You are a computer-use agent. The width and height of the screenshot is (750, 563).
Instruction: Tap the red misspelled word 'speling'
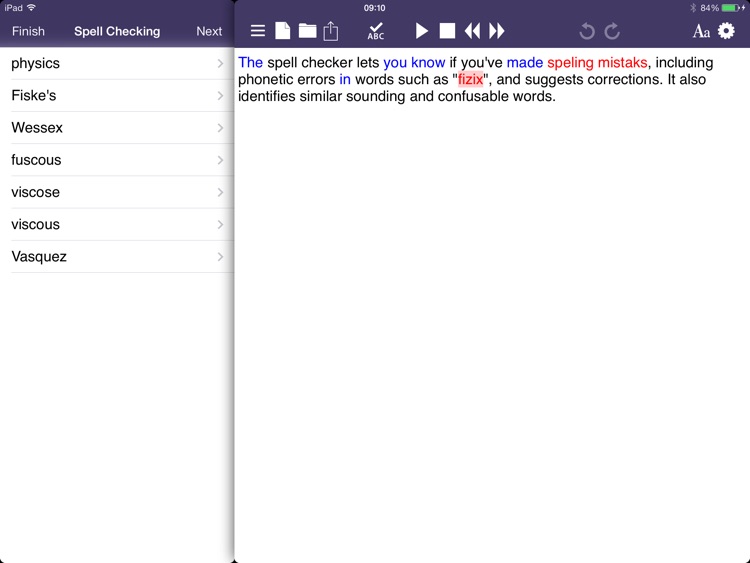tap(570, 63)
